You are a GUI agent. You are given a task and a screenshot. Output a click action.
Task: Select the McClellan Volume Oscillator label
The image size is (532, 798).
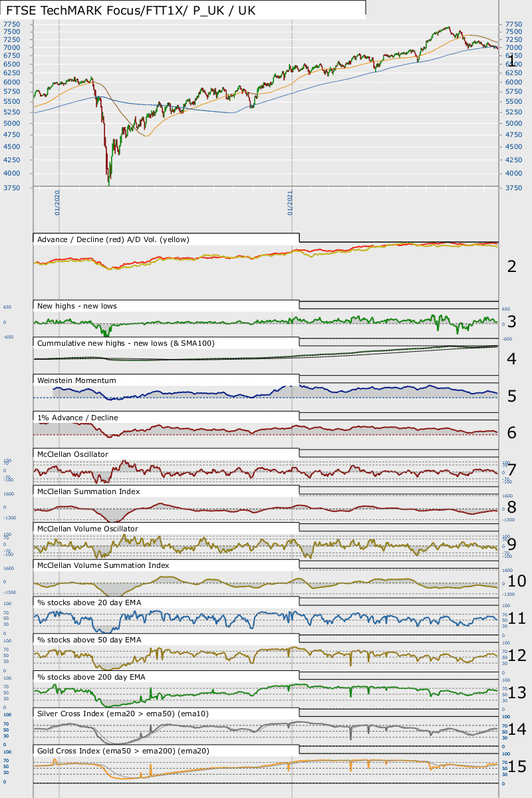pyautogui.click(x=88, y=529)
